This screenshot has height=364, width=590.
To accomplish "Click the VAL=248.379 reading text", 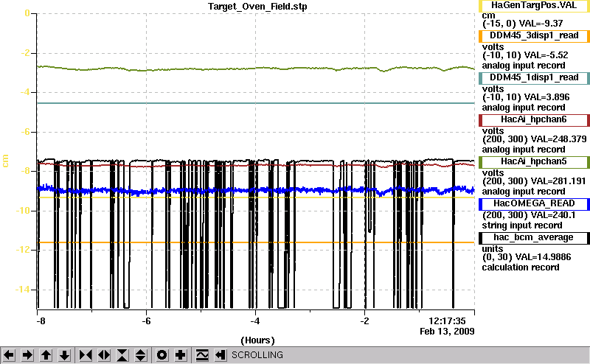I will [558, 139].
